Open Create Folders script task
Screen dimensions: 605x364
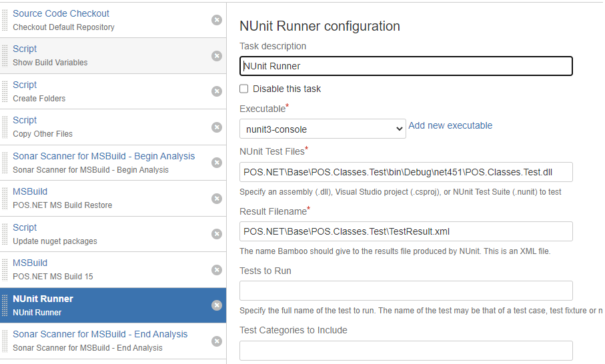click(x=25, y=85)
